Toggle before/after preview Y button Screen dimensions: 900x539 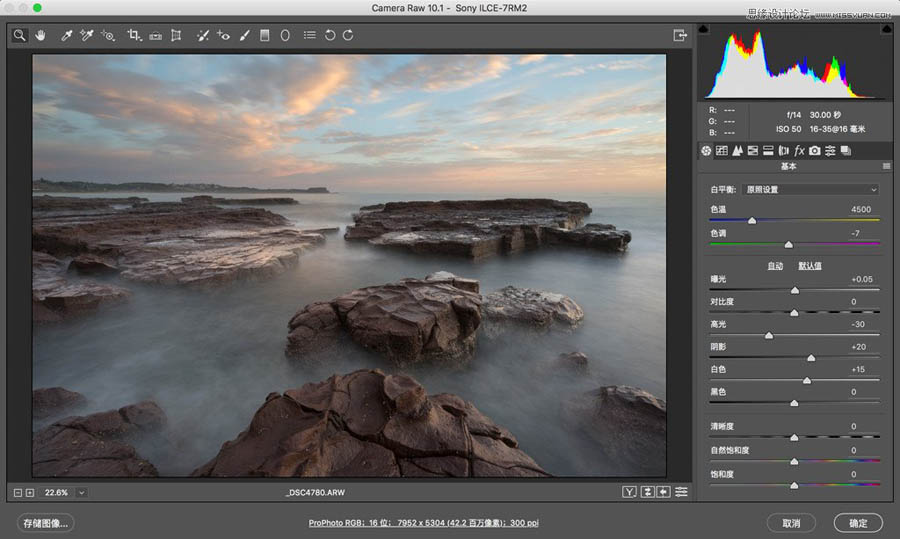[629, 492]
